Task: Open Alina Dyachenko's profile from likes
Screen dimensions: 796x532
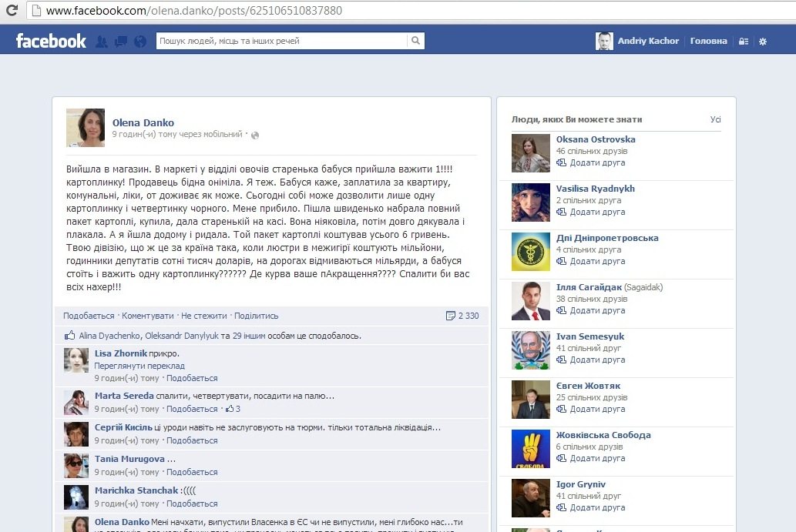Action: pyautogui.click(x=109, y=336)
